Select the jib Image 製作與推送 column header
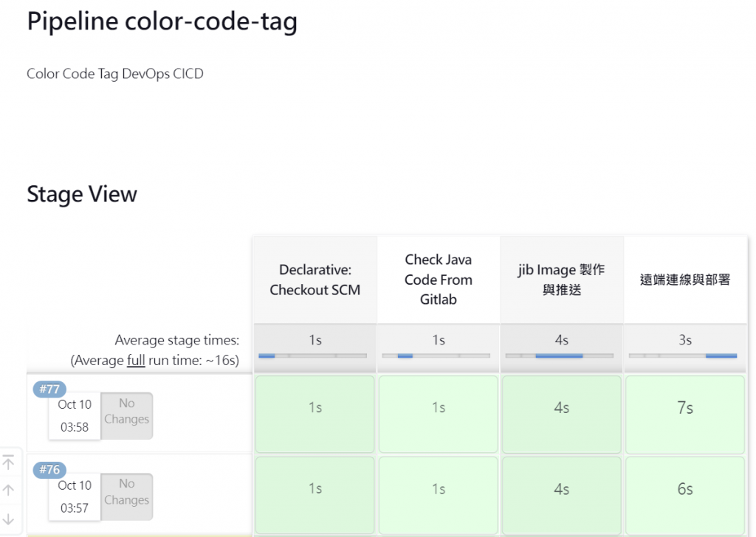 tap(562, 280)
